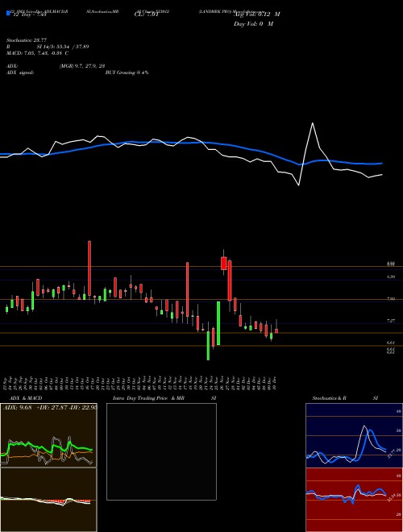Screen dimensions: 403x532
Task: Open the MACD histogram chart with red bars
Action: point(48,500)
